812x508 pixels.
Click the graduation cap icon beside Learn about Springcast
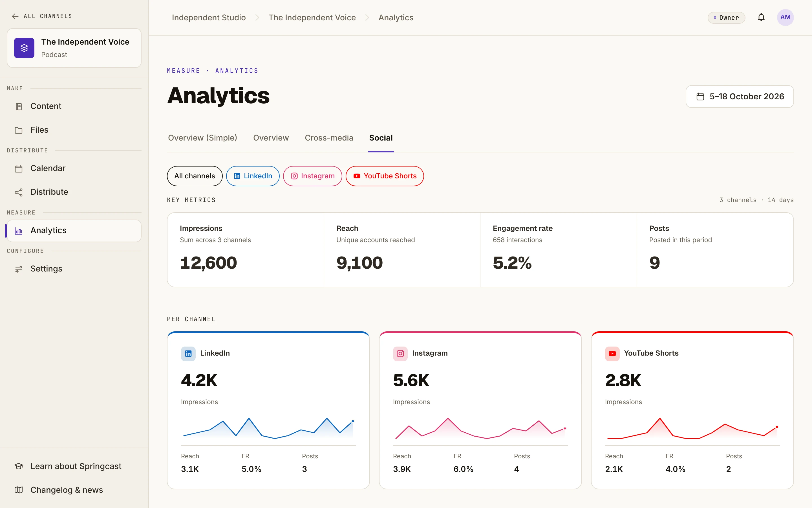pyautogui.click(x=19, y=466)
